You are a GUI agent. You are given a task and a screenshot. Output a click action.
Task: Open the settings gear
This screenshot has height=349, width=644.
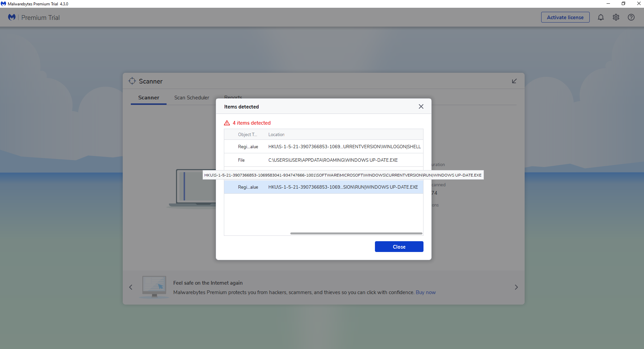(616, 17)
